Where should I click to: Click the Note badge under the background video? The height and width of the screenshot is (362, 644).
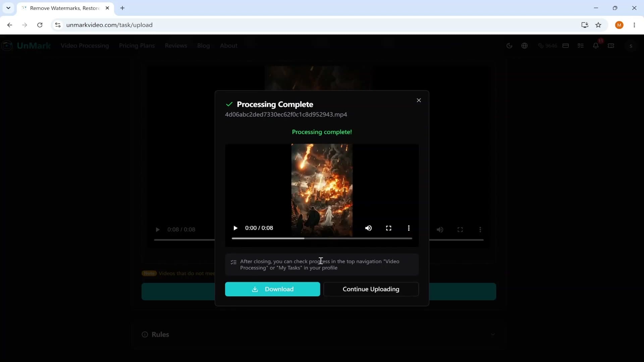[x=149, y=274]
